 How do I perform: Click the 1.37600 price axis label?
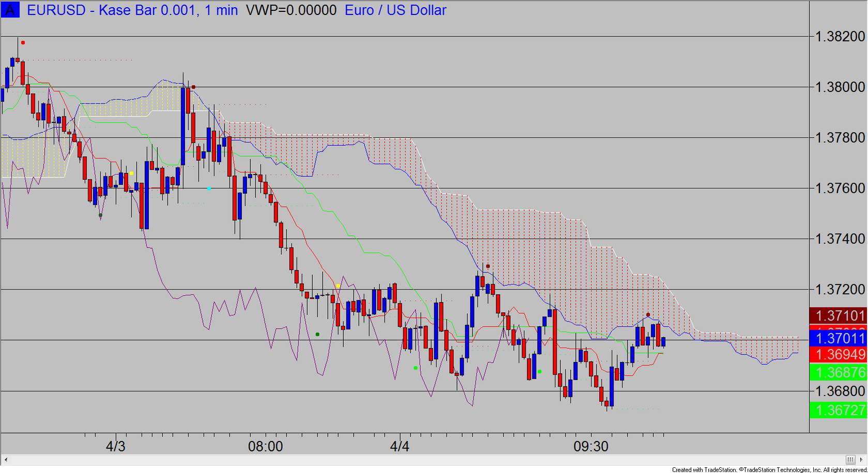click(840, 189)
